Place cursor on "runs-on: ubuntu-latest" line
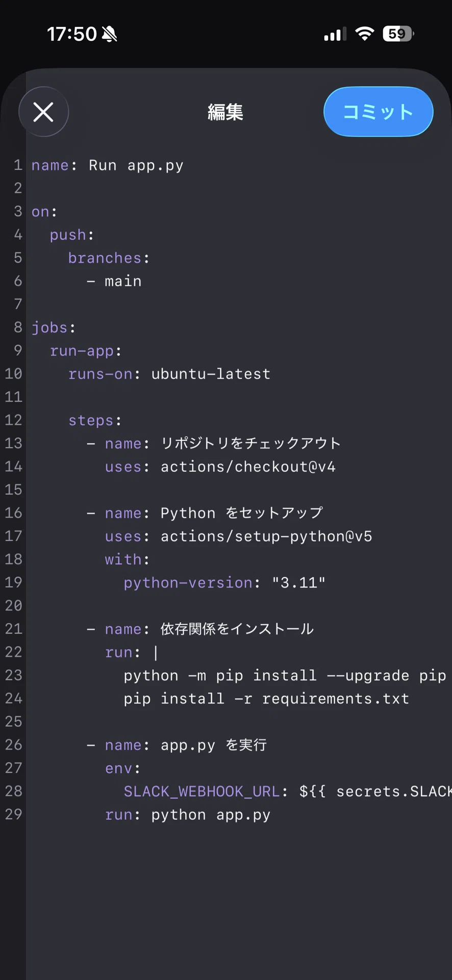The image size is (452, 980). tap(169, 374)
